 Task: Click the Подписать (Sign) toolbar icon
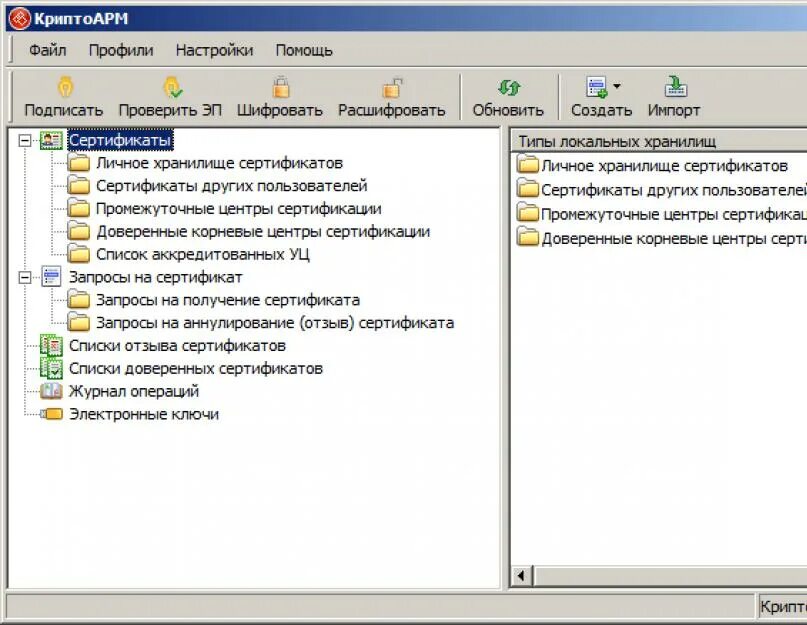pyautogui.click(x=65, y=86)
